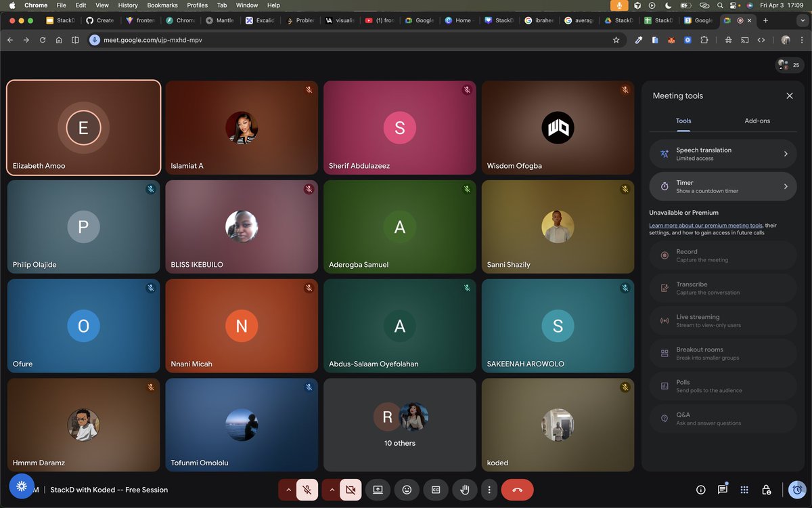Click the unavailable Breakout rooms tool
Image resolution: width=812 pixels, height=508 pixels.
(x=723, y=353)
